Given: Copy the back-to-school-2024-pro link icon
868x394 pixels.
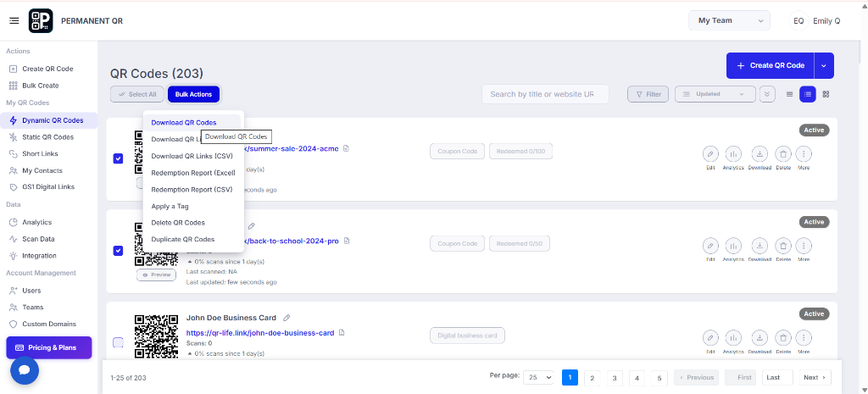Looking at the screenshot, I should click(347, 241).
